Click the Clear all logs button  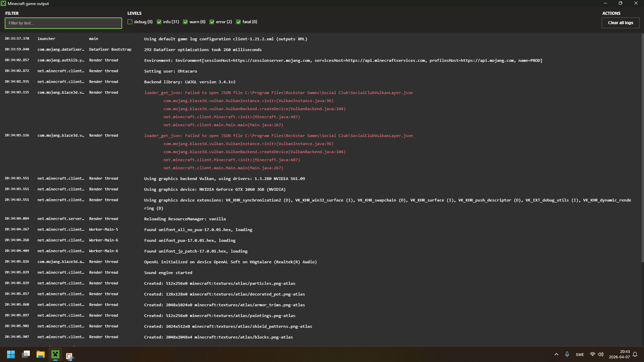pyautogui.click(x=620, y=23)
